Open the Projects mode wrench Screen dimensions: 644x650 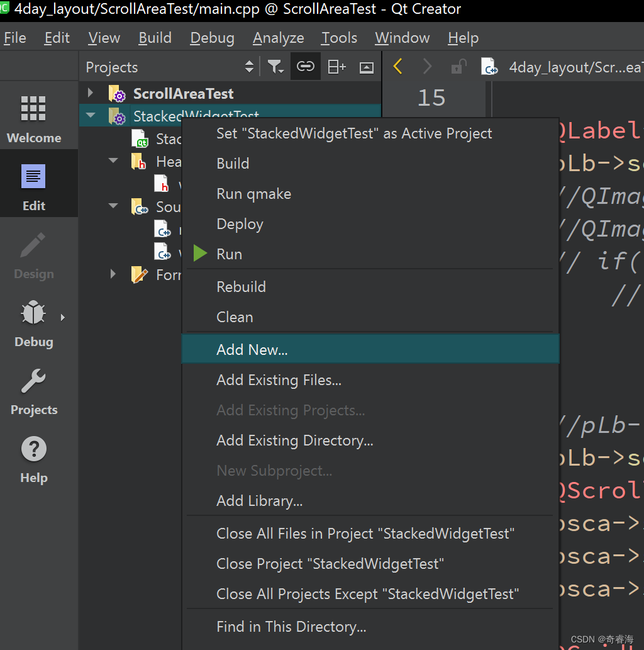point(34,391)
